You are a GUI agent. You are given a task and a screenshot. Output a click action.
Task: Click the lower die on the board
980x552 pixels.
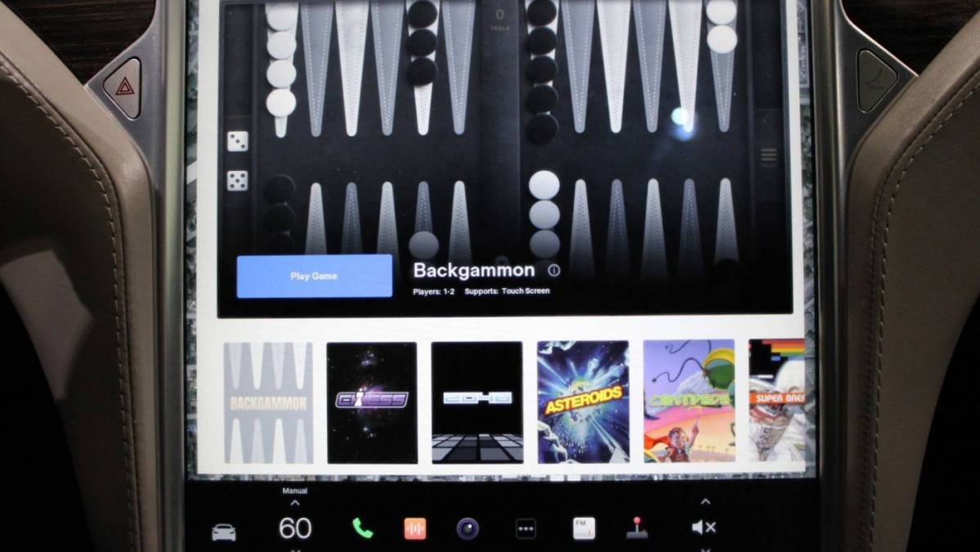coord(238,181)
